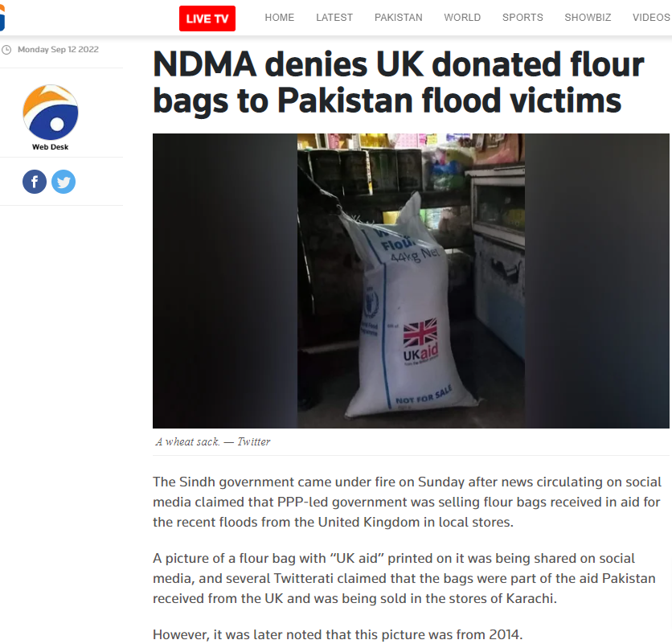Open the LATEST news section
The width and height of the screenshot is (672, 644).
(334, 18)
